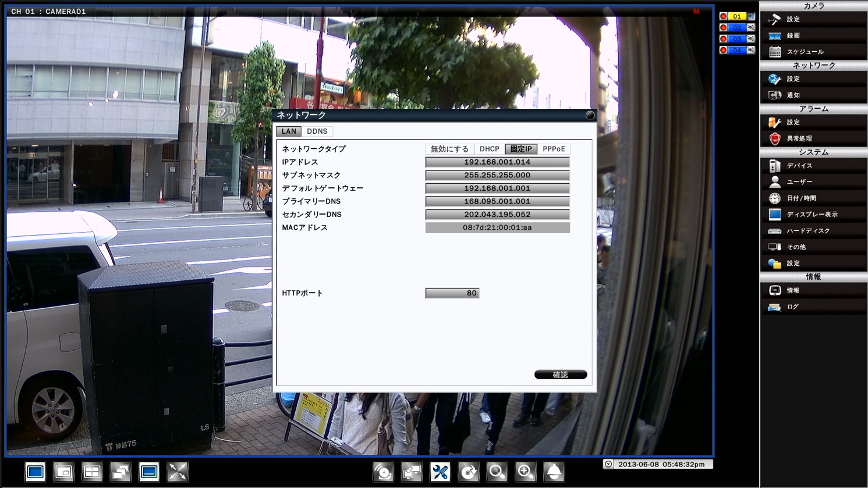868x488 pixels.
Task: Select PPPoE as network type
Action: click(x=554, y=149)
